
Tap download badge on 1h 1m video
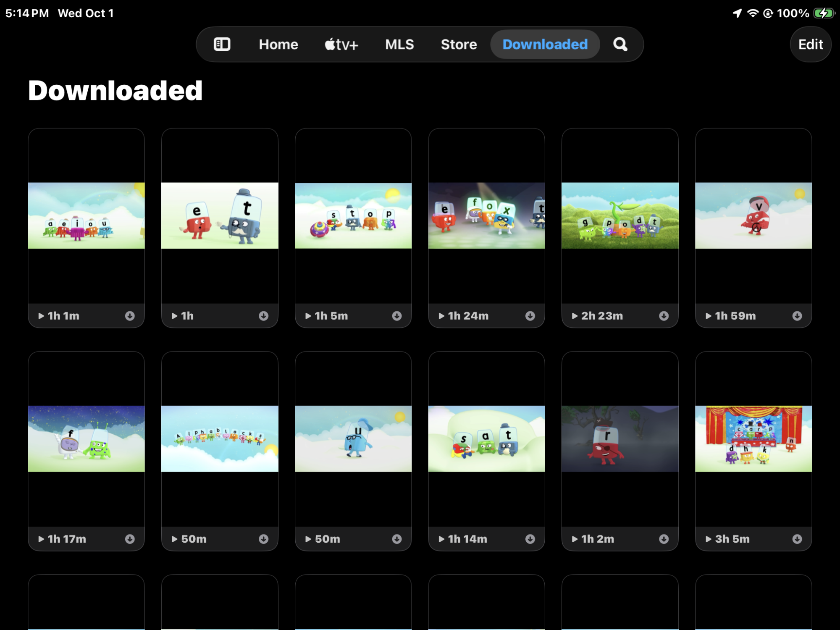click(130, 316)
